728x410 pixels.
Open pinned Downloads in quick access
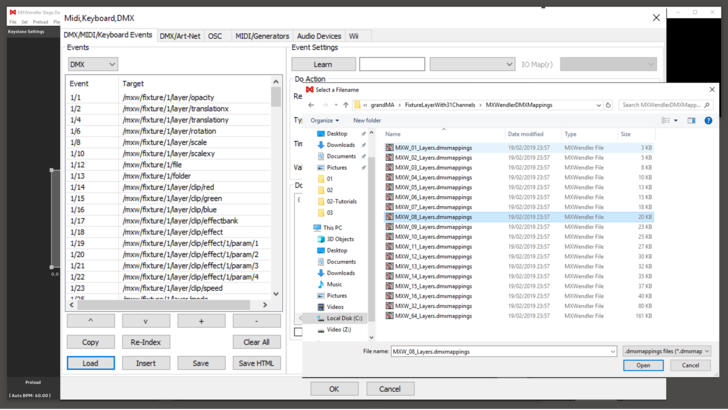340,145
